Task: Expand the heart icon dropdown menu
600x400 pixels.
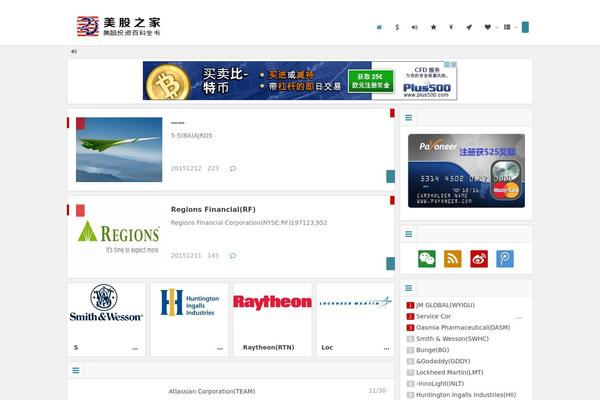Action: click(x=491, y=27)
